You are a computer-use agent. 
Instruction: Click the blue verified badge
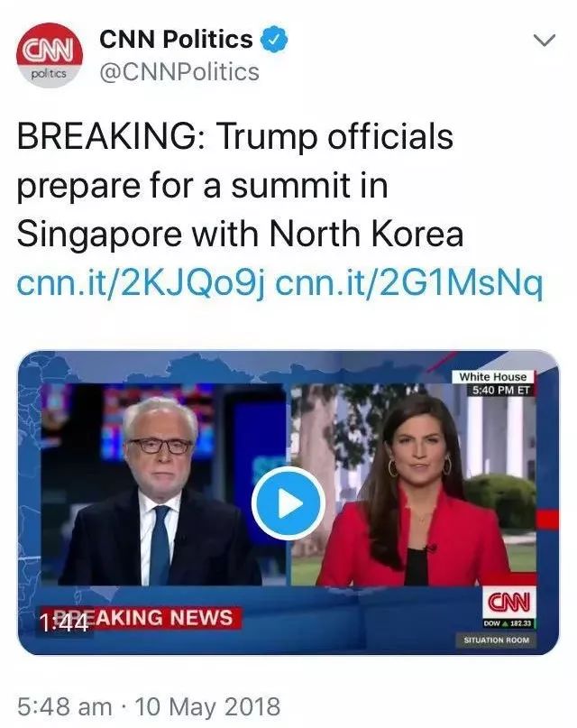click(274, 40)
